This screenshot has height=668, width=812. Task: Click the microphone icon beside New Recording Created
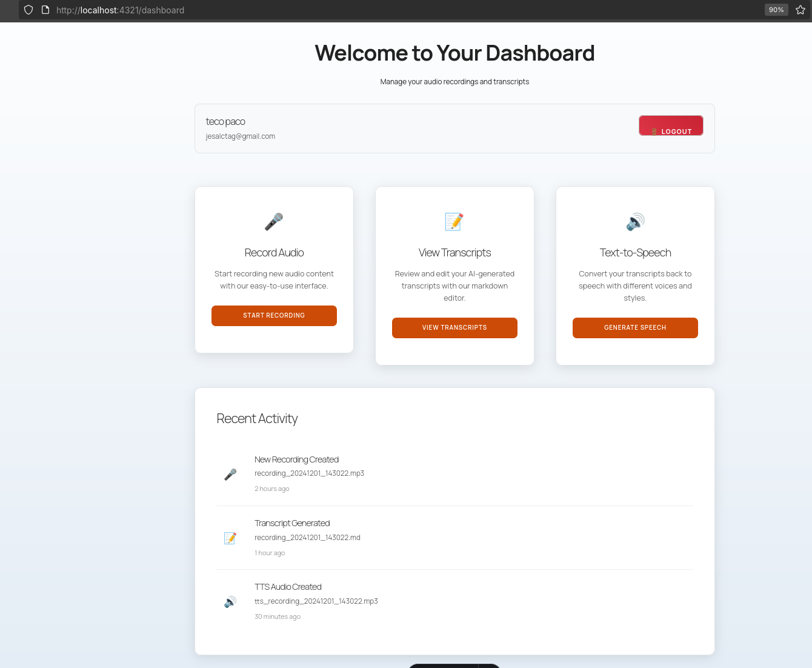tap(230, 475)
